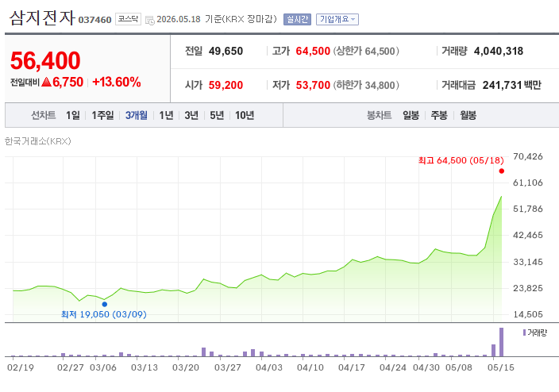Click the 최고 64,500 (05/18) label

click(x=461, y=160)
